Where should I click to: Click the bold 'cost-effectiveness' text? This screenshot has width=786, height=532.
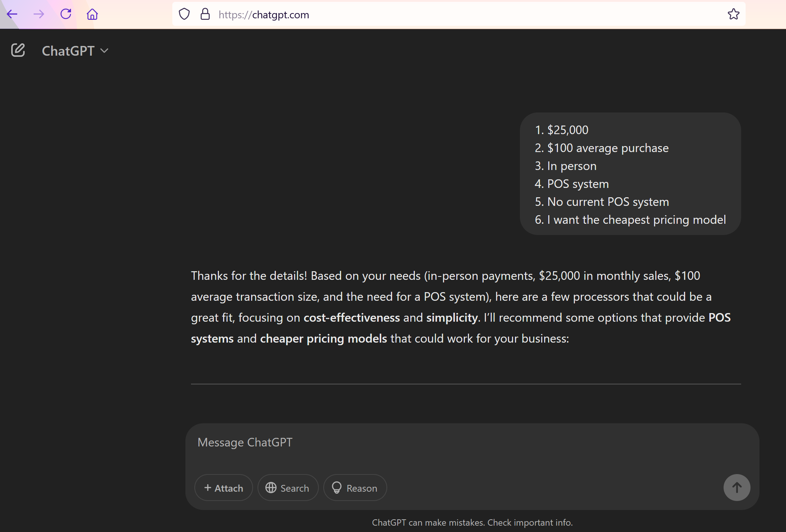[x=351, y=318]
